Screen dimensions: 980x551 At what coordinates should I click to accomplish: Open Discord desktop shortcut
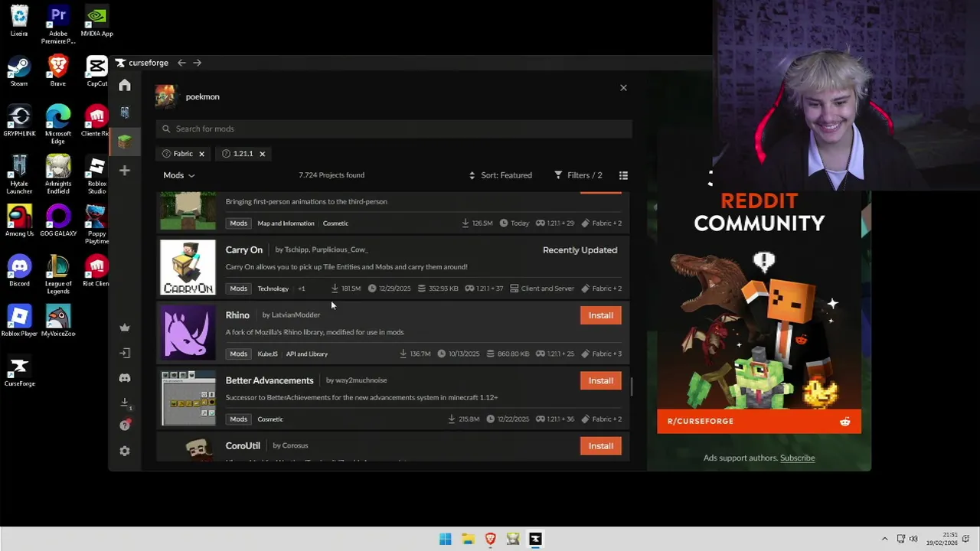19,271
